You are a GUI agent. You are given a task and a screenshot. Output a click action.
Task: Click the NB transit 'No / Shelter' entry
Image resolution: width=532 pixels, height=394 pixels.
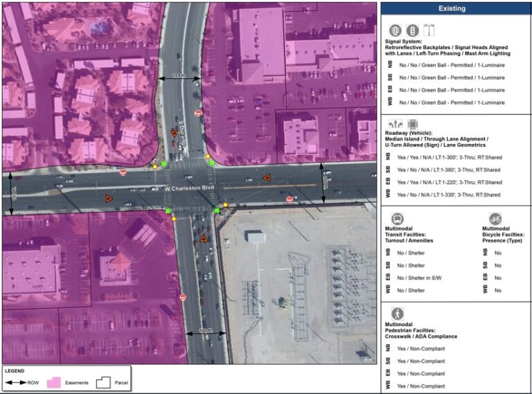411,253
